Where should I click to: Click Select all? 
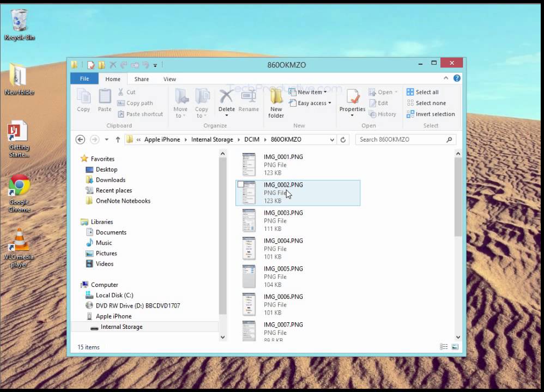[422, 92]
